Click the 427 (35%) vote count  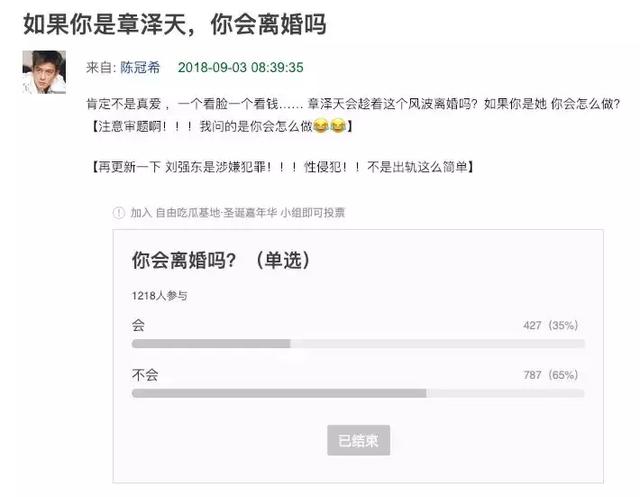click(550, 326)
